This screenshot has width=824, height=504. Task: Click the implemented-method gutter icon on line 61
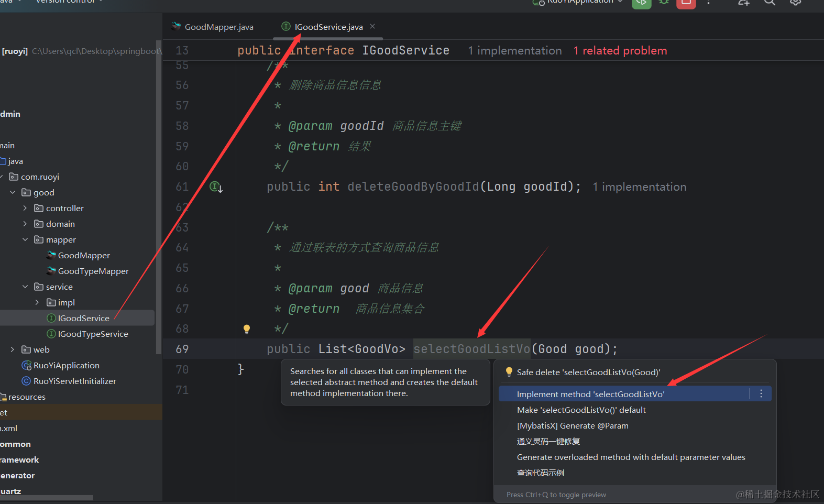pos(216,187)
